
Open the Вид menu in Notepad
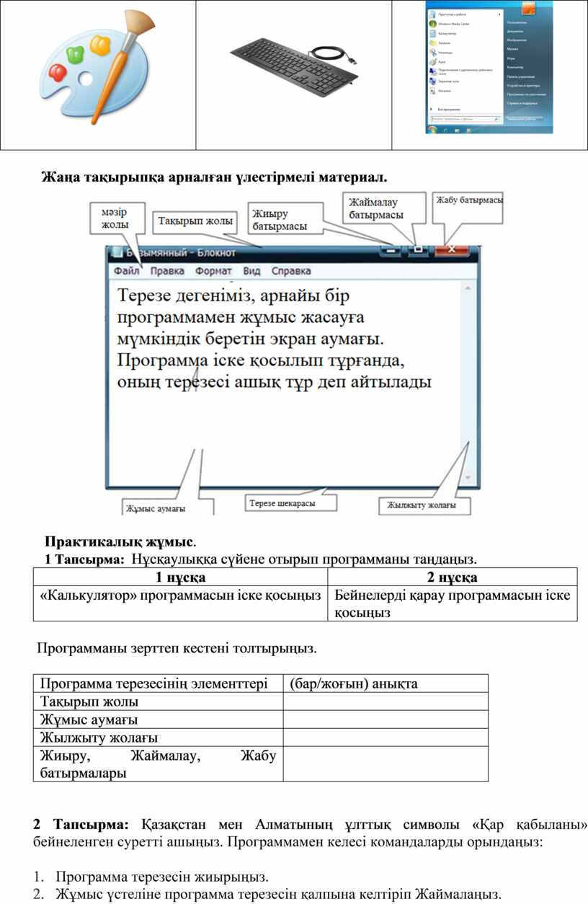pyautogui.click(x=251, y=271)
